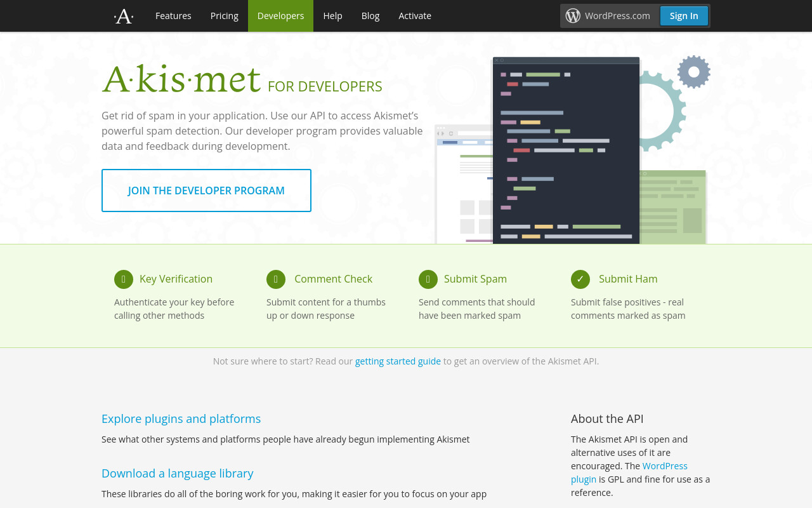Click the WordPress logo icon
Image resolution: width=812 pixels, height=508 pixels.
coord(573,16)
